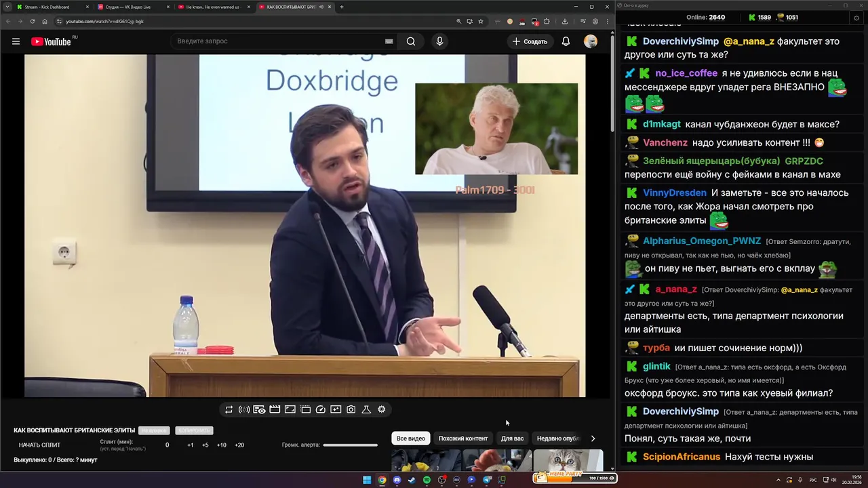Open a new browser tab

click(x=341, y=7)
